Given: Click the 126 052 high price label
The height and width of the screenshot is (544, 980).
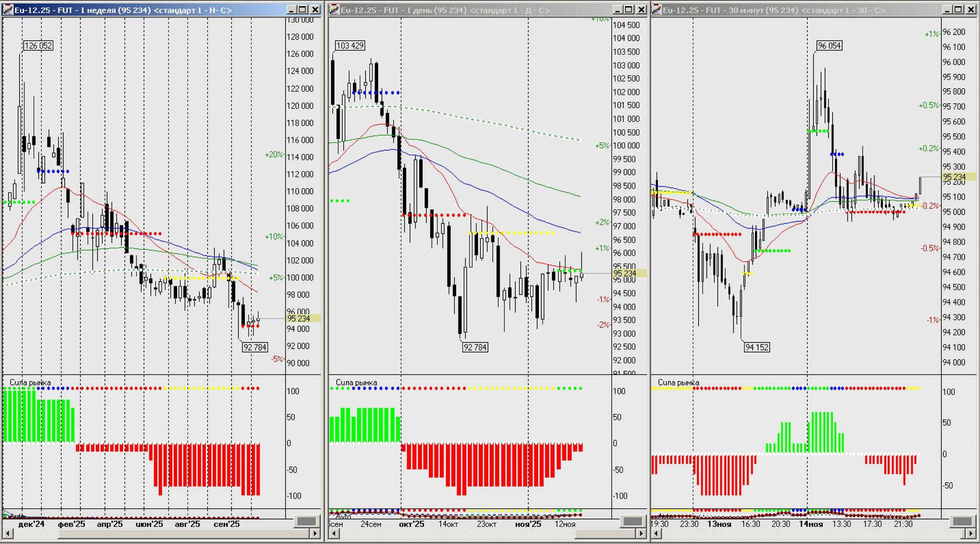Looking at the screenshot, I should (x=38, y=45).
